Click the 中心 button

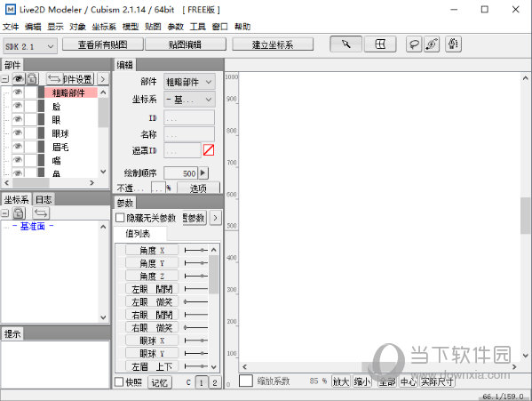[409, 381]
